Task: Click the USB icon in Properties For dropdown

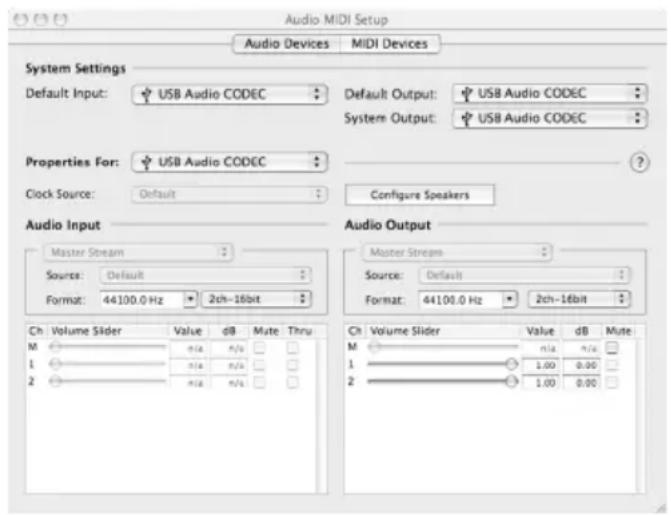Action: point(146,163)
